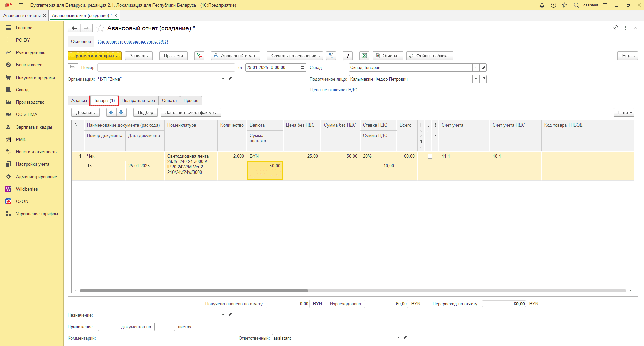This screenshot has height=346, width=644.
Task: Add document to favorites with star icon
Action: pos(100,28)
